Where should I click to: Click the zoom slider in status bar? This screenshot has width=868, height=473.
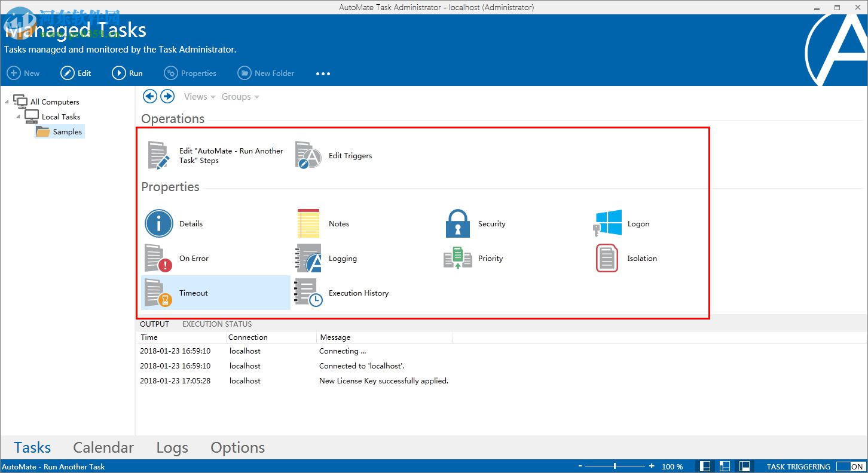(615, 466)
